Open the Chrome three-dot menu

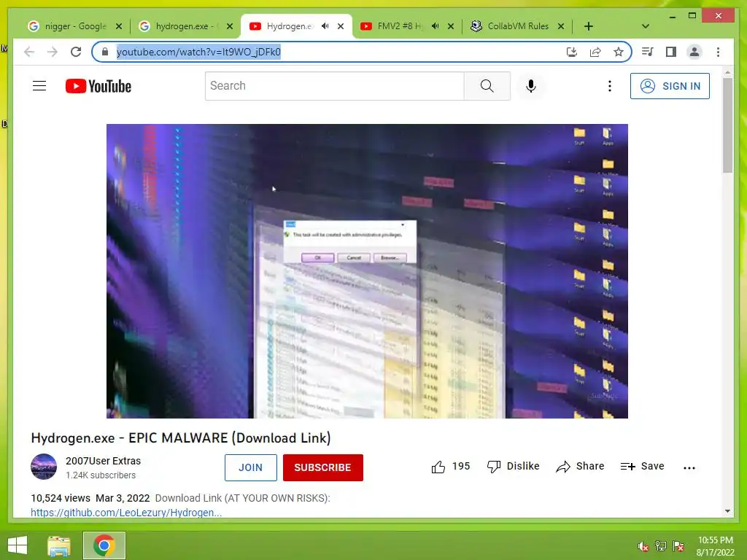pyautogui.click(x=718, y=52)
